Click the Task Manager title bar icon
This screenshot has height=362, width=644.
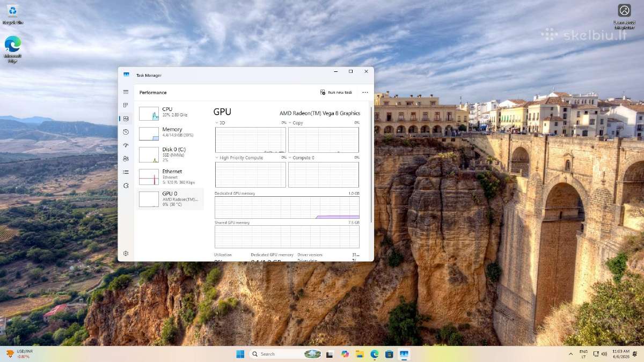(126, 75)
